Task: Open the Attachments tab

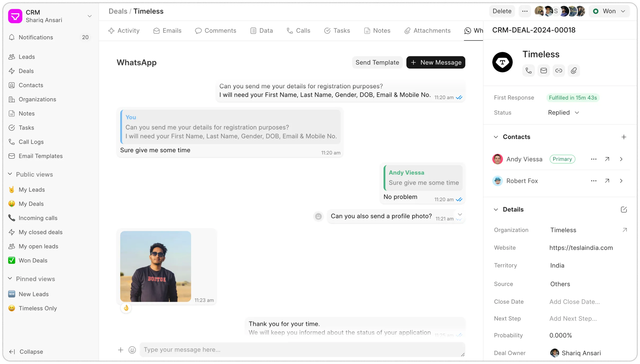Action: [x=427, y=31]
